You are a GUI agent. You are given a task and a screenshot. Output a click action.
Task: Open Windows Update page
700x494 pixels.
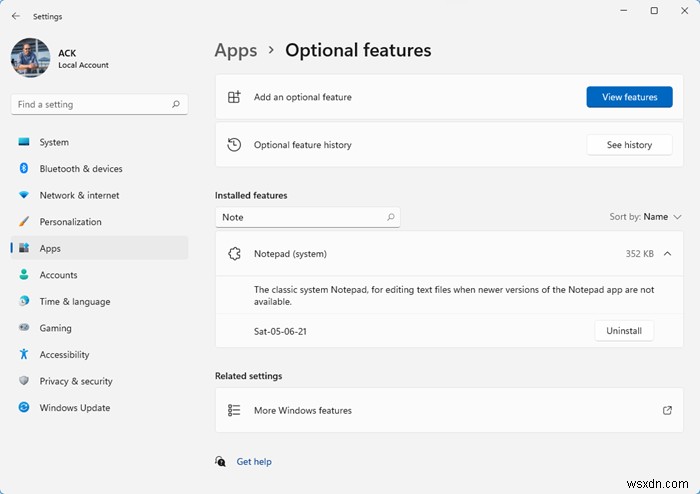(x=74, y=408)
